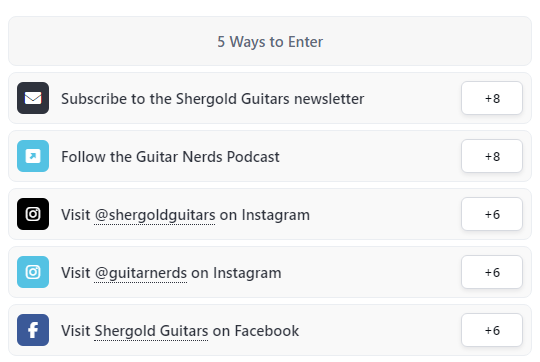Click +8 button for Guitar Nerds Podcast
Image resolution: width=540 pixels, height=362 pixels.
pos(492,156)
